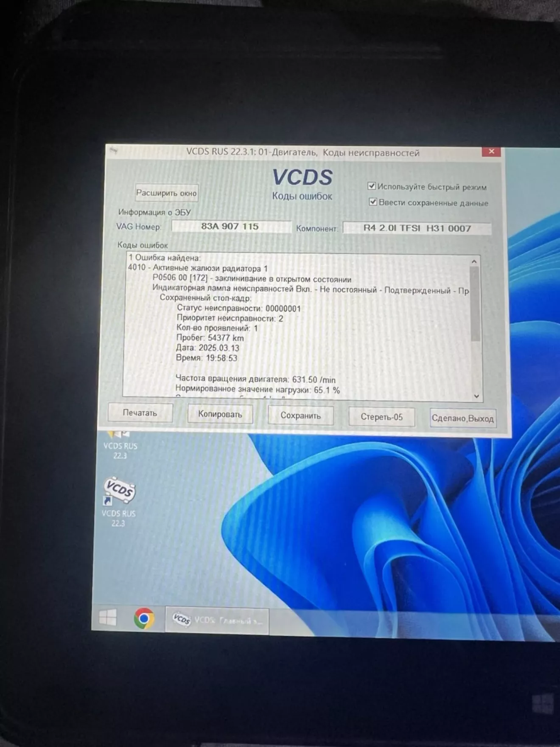Click the fault list scroll down arrow
Image resolution: width=560 pixels, height=747 pixels.
pyautogui.click(x=476, y=396)
